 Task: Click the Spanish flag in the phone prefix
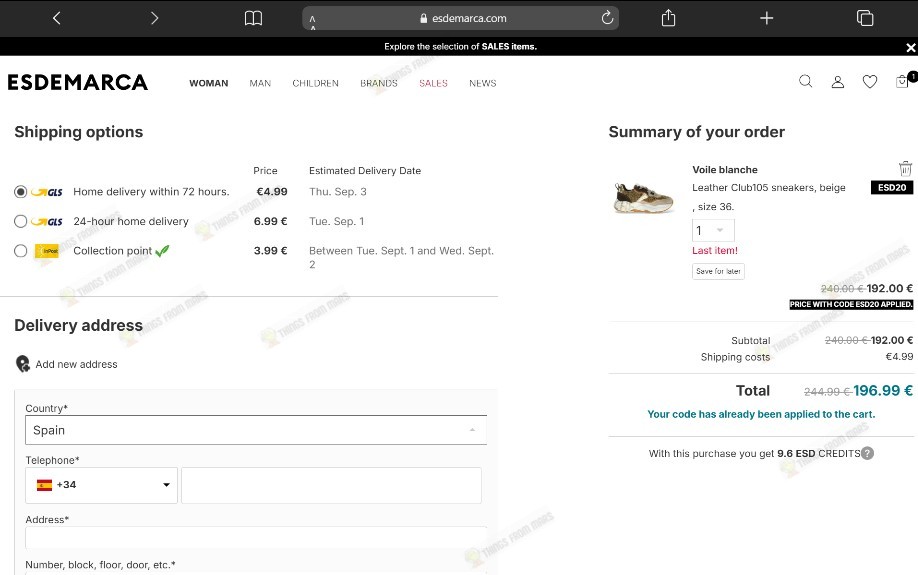tap(44, 485)
